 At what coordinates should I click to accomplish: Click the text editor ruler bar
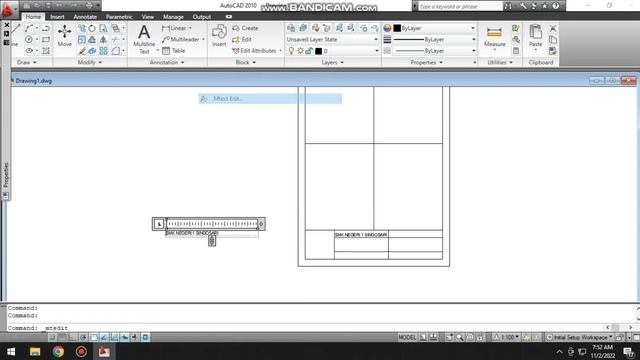pyautogui.click(x=212, y=224)
